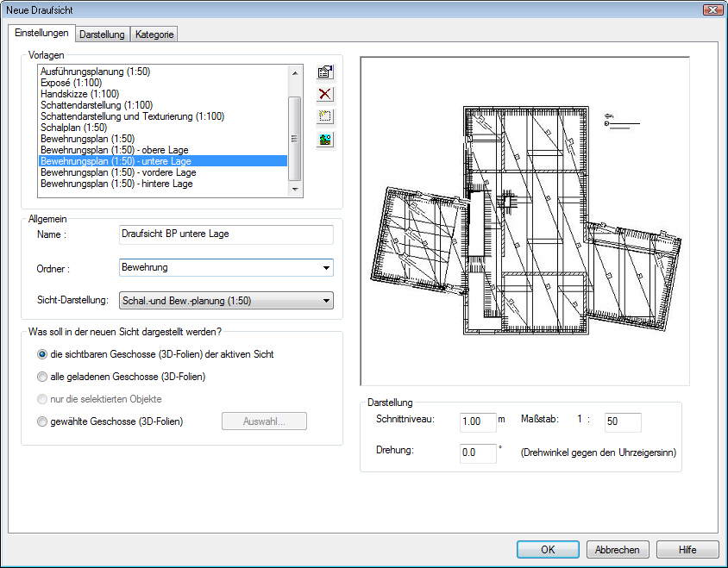This screenshot has width=728, height=568.
Task: Click the Vorlagen list scrollbar thumb
Action: coord(295,139)
